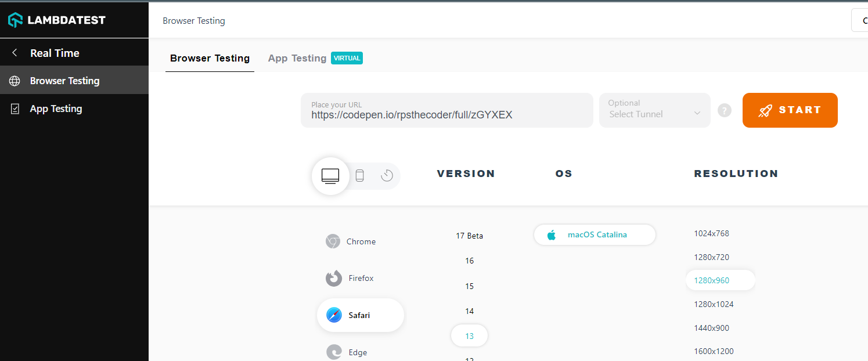Choose version 17 Beta
Image resolution: width=868 pixels, height=361 pixels.
(470, 236)
